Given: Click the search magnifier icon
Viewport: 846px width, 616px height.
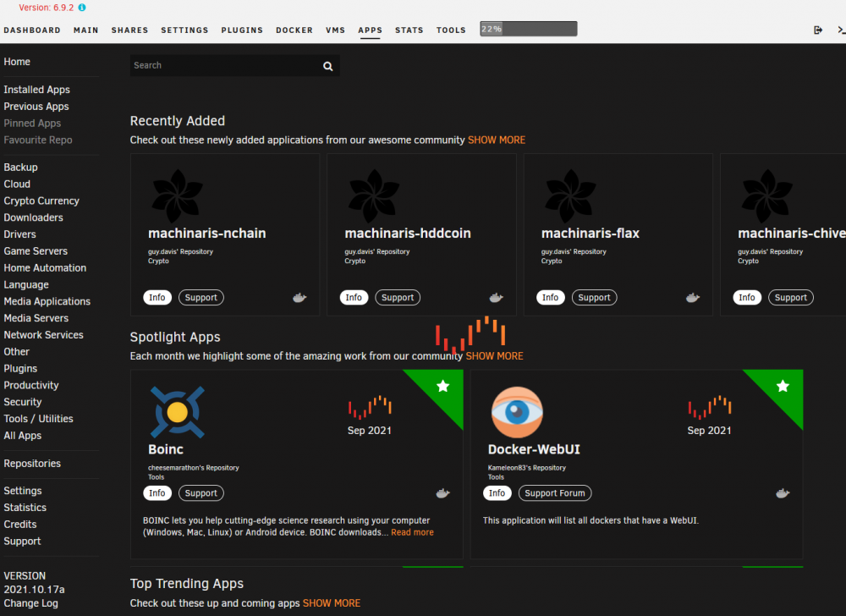Looking at the screenshot, I should coord(327,66).
